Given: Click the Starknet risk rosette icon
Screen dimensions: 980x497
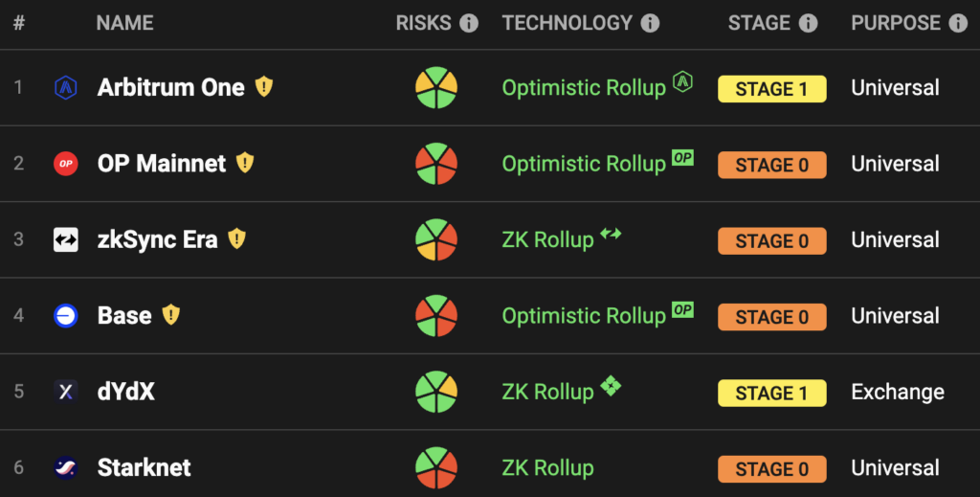Looking at the screenshot, I should (436, 467).
